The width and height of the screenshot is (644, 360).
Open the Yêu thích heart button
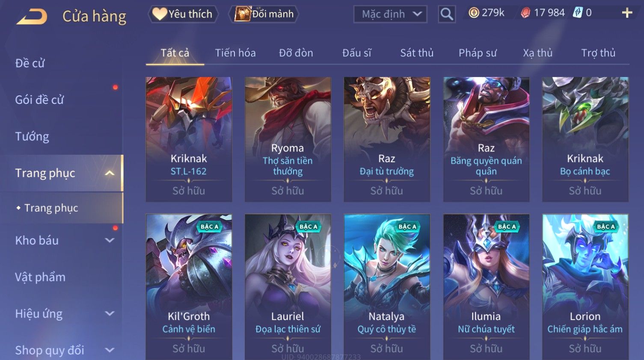[x=183, y=14]
